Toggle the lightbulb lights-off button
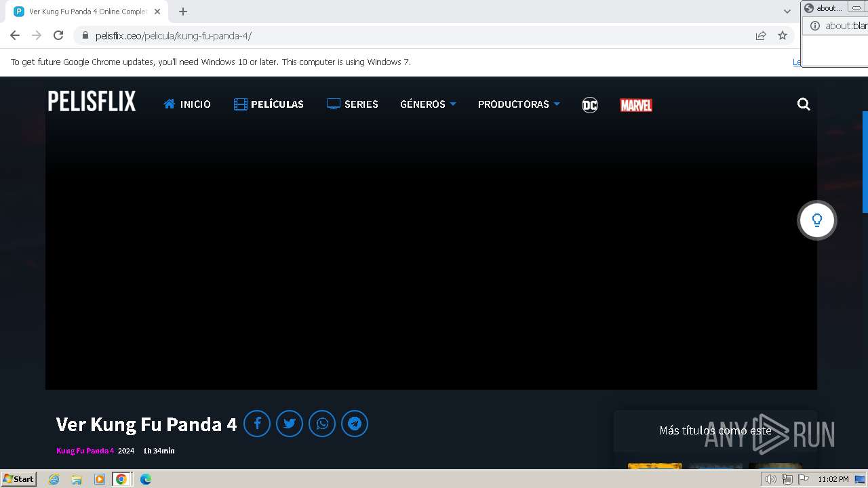The width and height of the screenshot is (868, 488). [x=816, y=220]
